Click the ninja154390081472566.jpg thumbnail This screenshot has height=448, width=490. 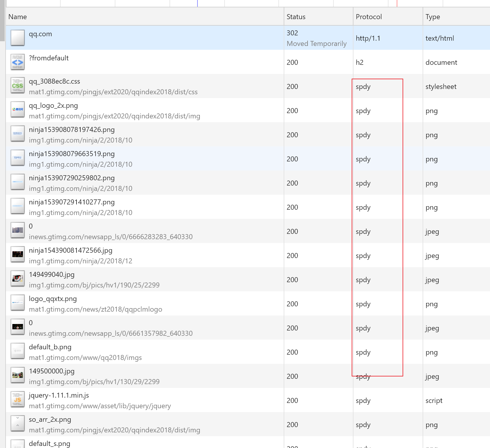point(18,255)
